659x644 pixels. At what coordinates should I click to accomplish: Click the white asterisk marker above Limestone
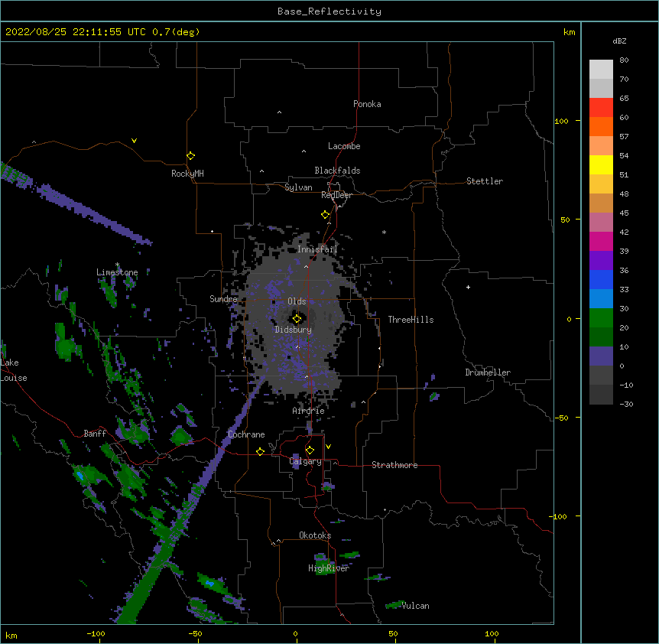pyautogui.click(x=117, y=265)
